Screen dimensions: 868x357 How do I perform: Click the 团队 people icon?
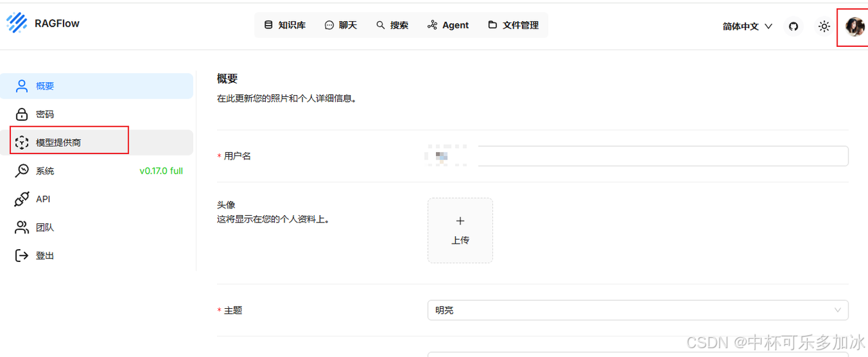click(22, 227)
